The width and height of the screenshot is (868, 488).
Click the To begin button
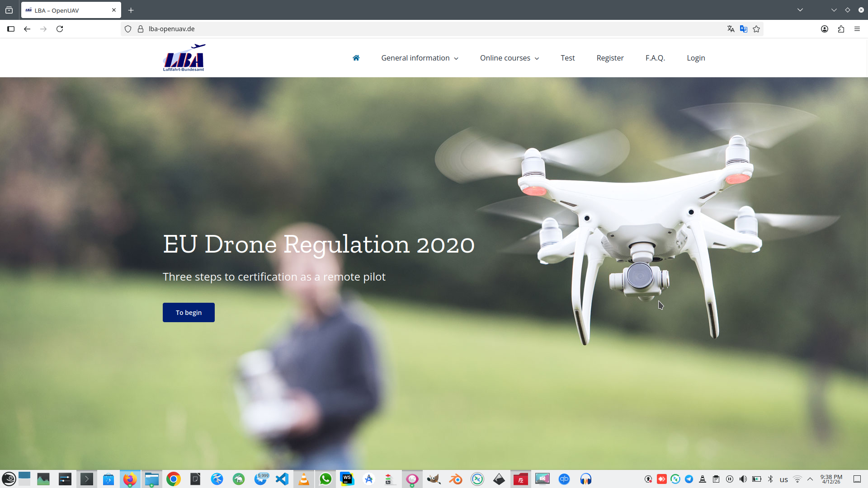point(189,312)
